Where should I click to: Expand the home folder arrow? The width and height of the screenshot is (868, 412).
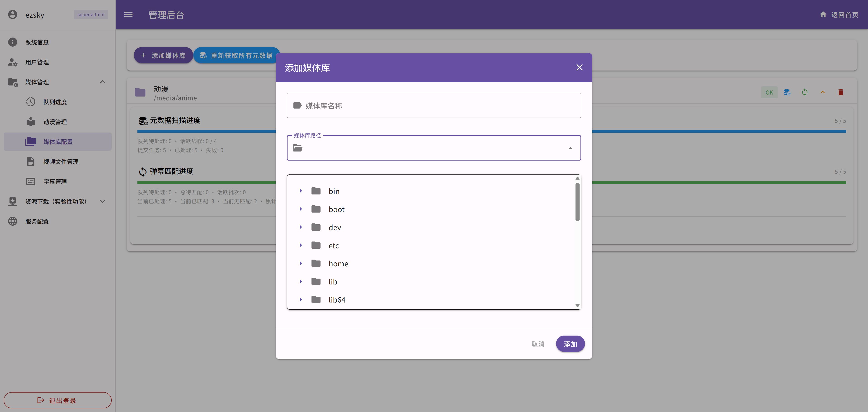tap(301, 263)
